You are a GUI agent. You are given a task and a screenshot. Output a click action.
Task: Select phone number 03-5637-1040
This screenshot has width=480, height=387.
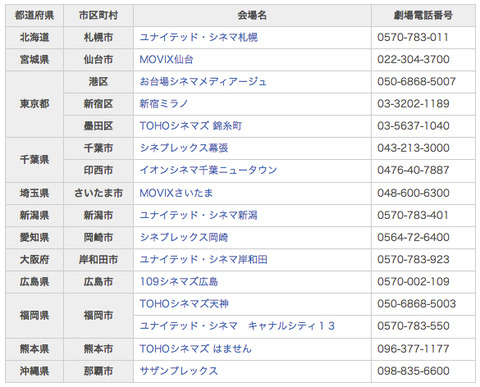413,126
